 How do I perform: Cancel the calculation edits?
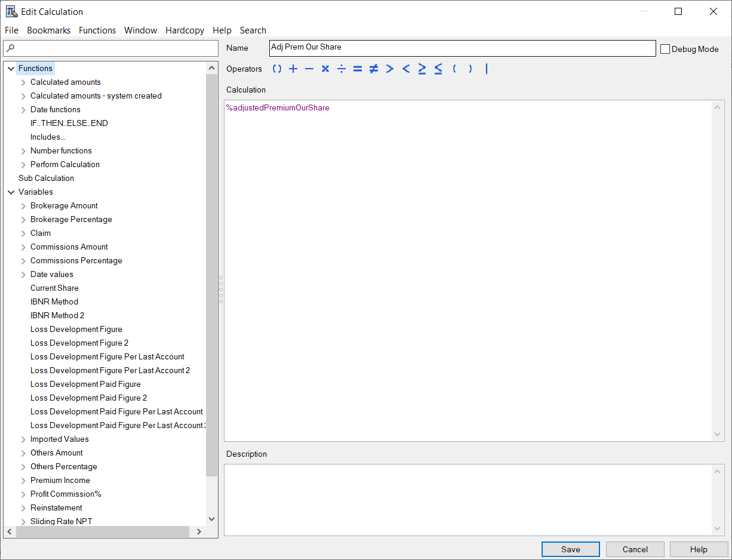[x=635, y=549]
